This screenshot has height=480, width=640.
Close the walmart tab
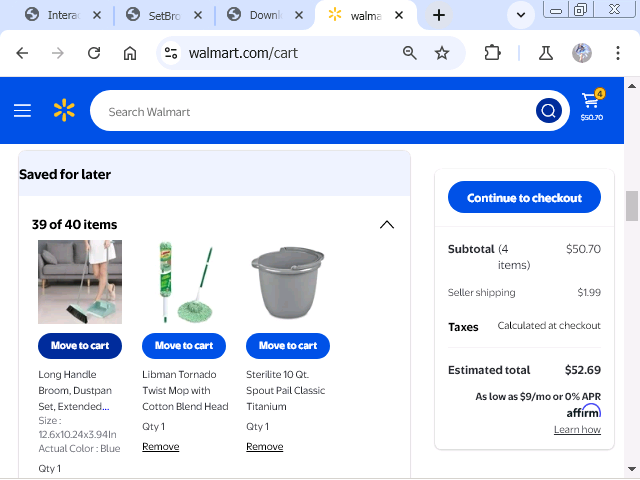click(399, 16)
